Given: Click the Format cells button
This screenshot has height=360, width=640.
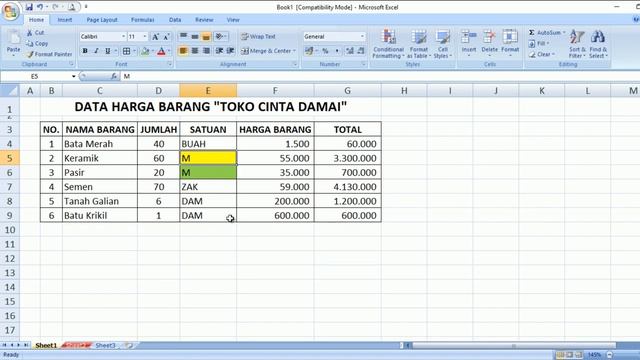Looking at the screenshot, I should (x=510, y=42).
